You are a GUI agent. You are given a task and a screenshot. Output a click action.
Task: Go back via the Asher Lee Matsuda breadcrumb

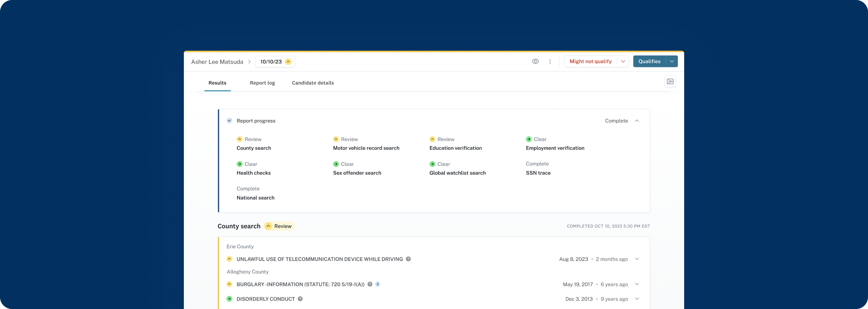point(217,62)
